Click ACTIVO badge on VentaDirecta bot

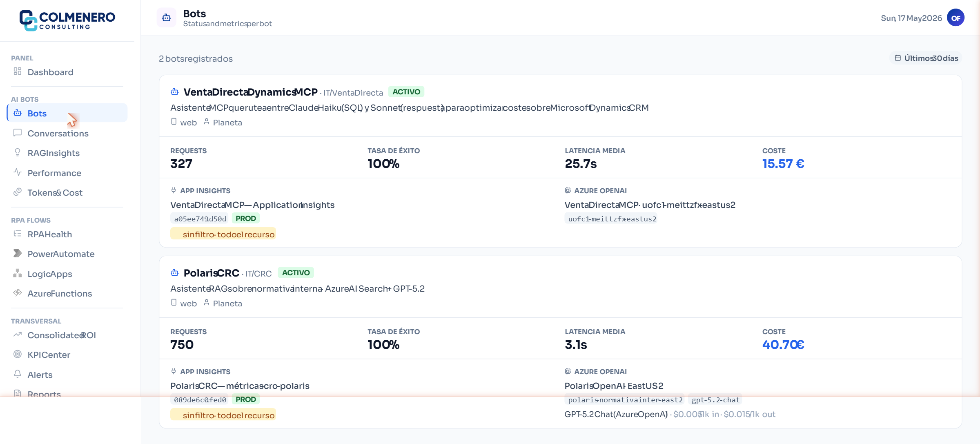click(x=406, y=92)
